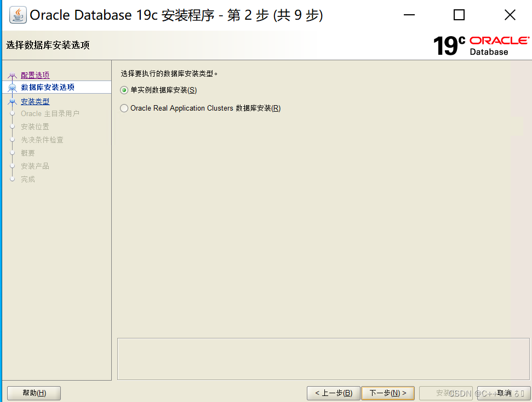Viewport: 532px width, 402px height.
Task: Click the 数据库安装选项 current step marker icon
Action: (12, 88)
